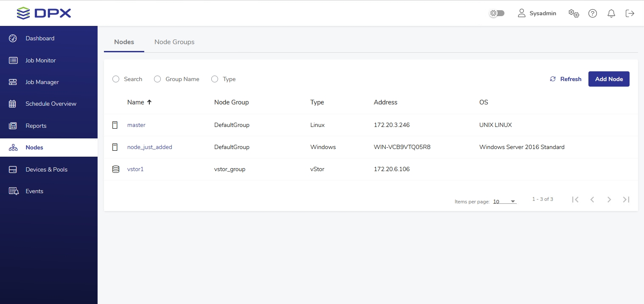Click the Job Monitor list icon
This screenshot has height=304, width=644.
coord(13,60)
